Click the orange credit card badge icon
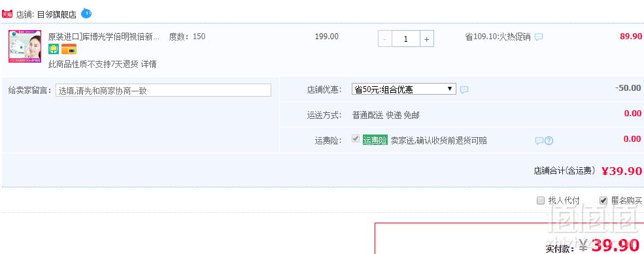Screen dimensions: 644x254 69,49
